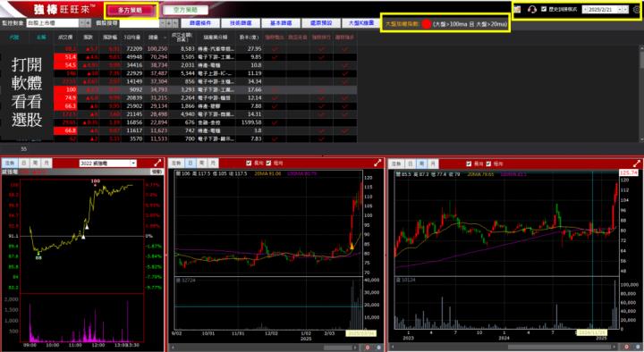The image size is (644, 352).
Task: Select the 走勢 tab in right chart
Action: click(396, 163)
